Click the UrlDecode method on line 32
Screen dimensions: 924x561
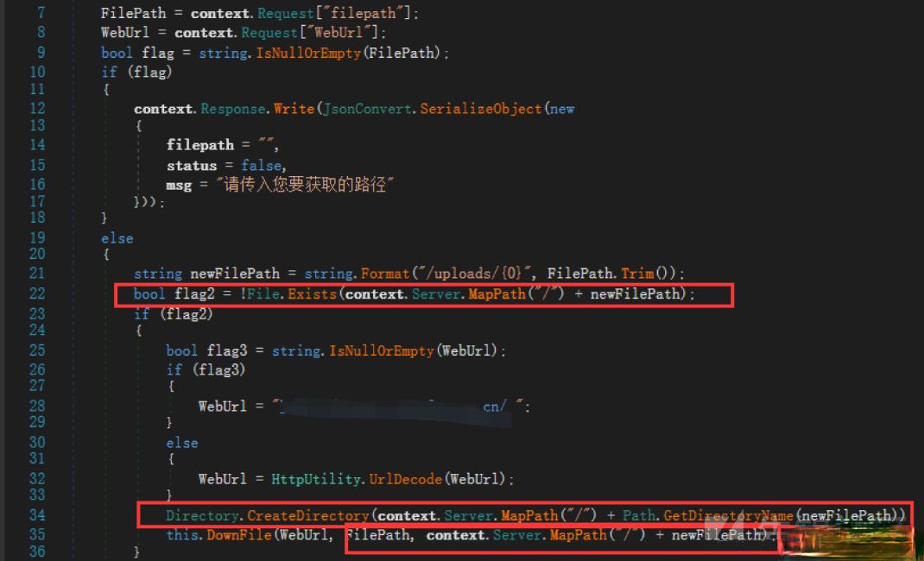(x=405, y=479)
